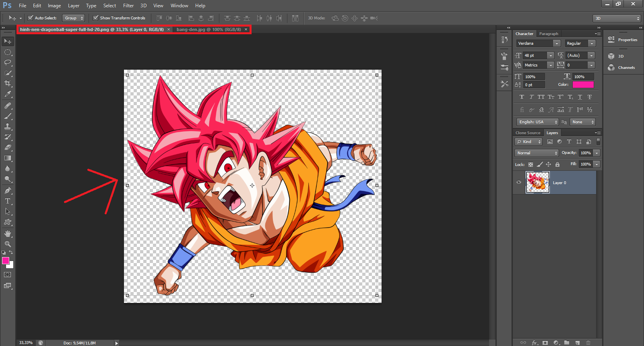Viewport: 644px width, 346px height.
Task: Select the Lasso tool
Action: coord(8,62)
